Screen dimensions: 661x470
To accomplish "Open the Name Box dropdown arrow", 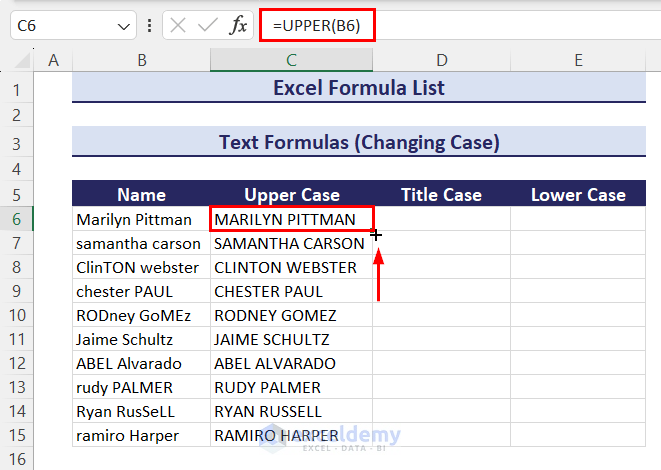I will 124,27.
